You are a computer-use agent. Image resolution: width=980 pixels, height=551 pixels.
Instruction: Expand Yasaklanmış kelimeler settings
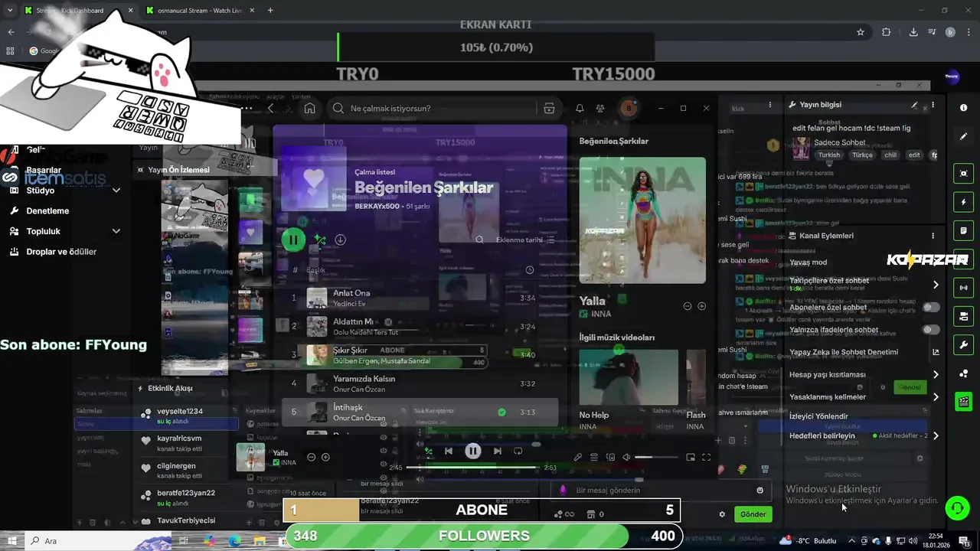coord(936,397)
